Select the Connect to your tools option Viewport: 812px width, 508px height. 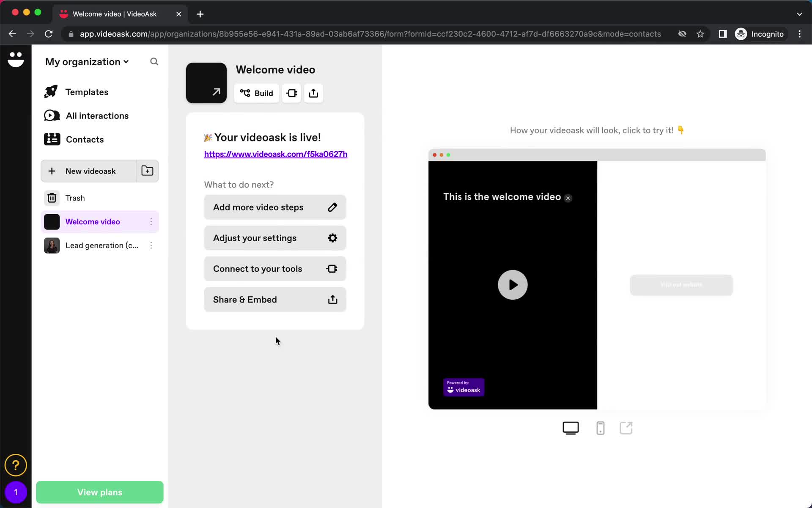[x=275, y=269]
